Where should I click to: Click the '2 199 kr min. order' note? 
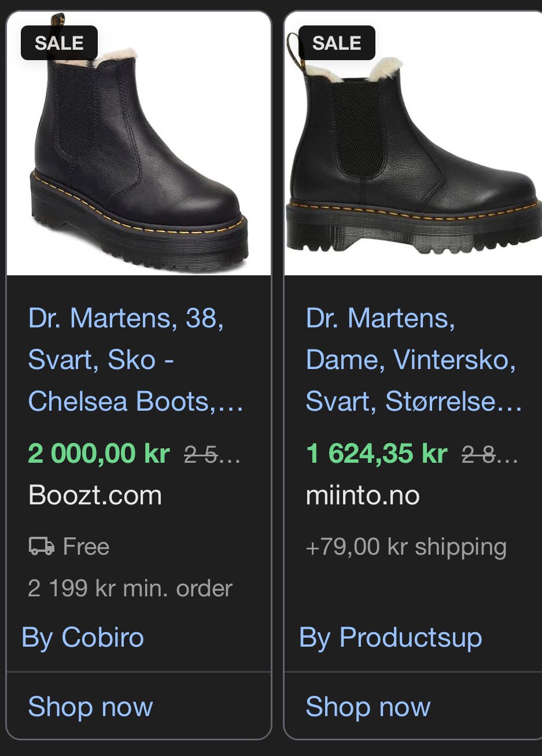130,588
